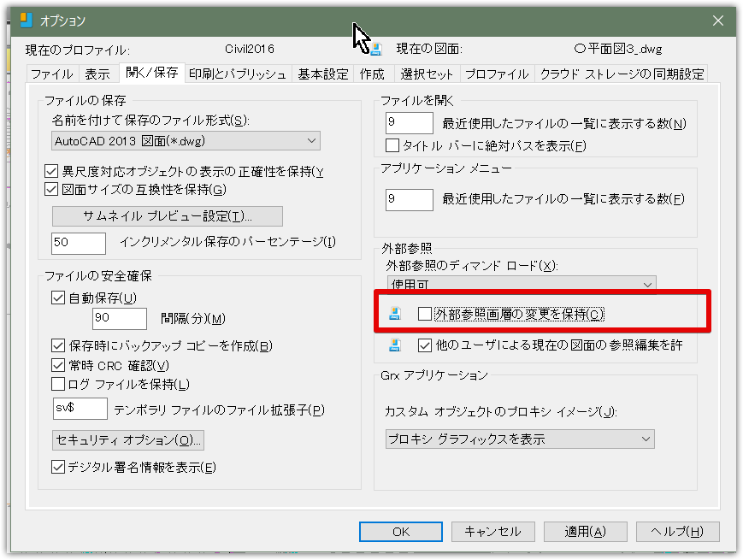Click the 適用 button
This screenshot has height=560, width=743.
click(585, 532)
